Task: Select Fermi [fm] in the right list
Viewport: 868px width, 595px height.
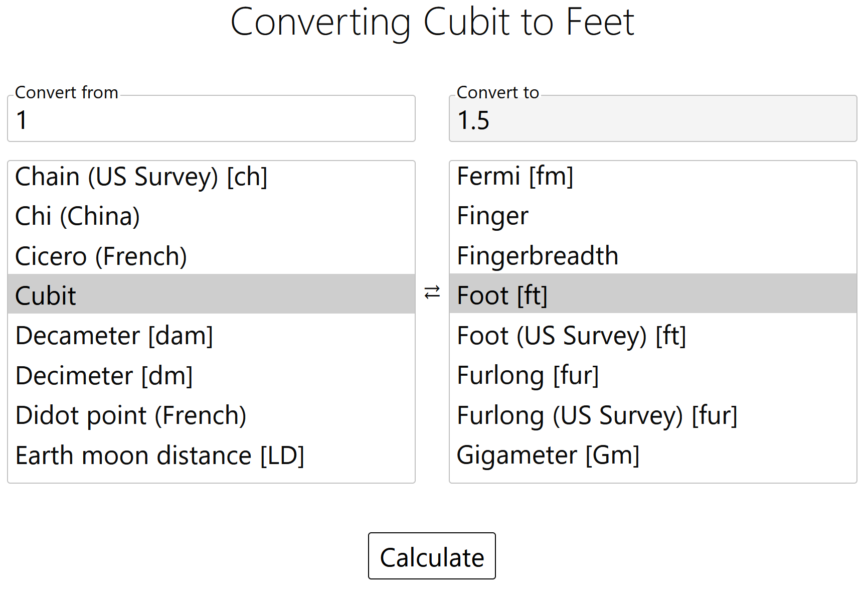Action: tap(652, 177)
